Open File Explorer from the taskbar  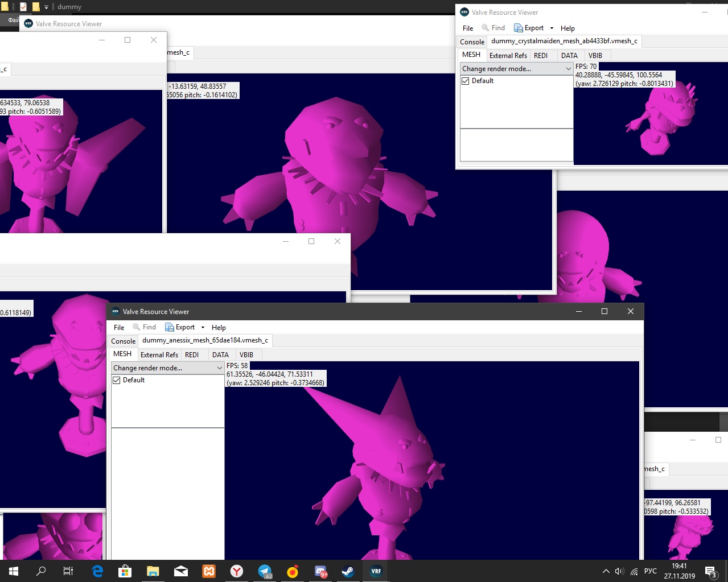coord(153,571)
